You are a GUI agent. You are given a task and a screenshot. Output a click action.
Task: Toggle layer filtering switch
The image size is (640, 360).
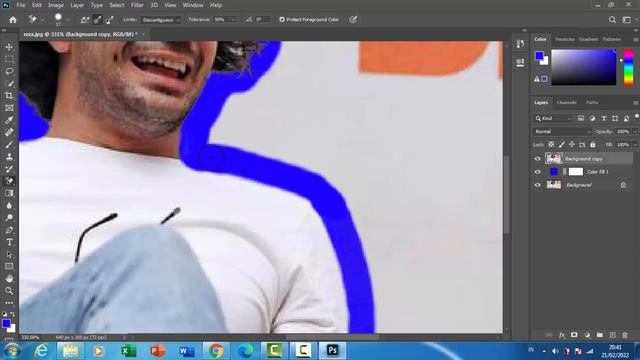[636, 117]
